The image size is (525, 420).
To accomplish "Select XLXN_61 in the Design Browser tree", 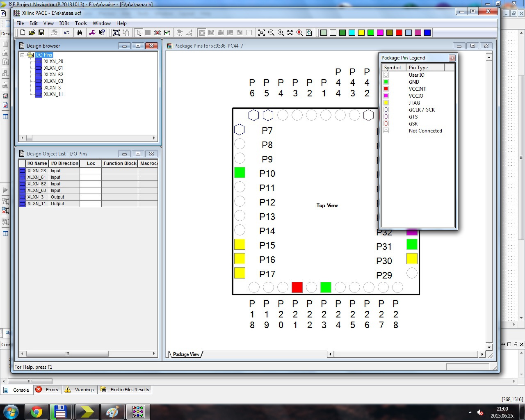I will [53, 68].
